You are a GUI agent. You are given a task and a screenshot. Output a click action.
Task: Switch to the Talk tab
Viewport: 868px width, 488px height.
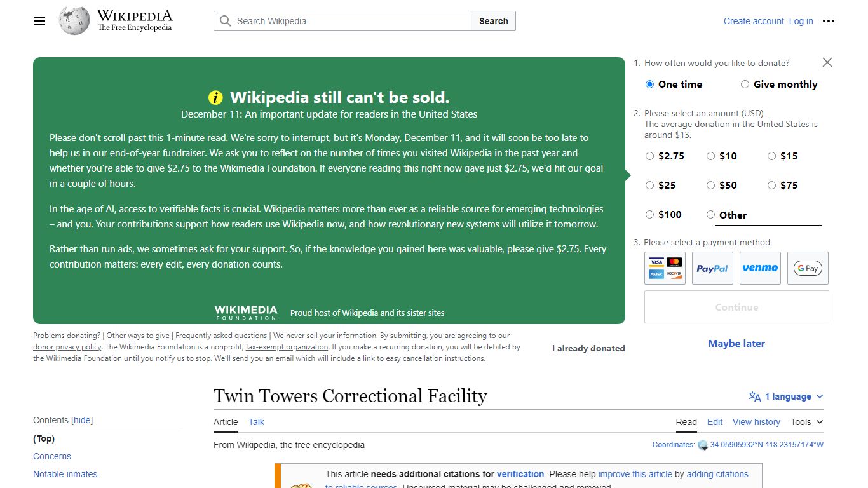(x=256, y=422)
